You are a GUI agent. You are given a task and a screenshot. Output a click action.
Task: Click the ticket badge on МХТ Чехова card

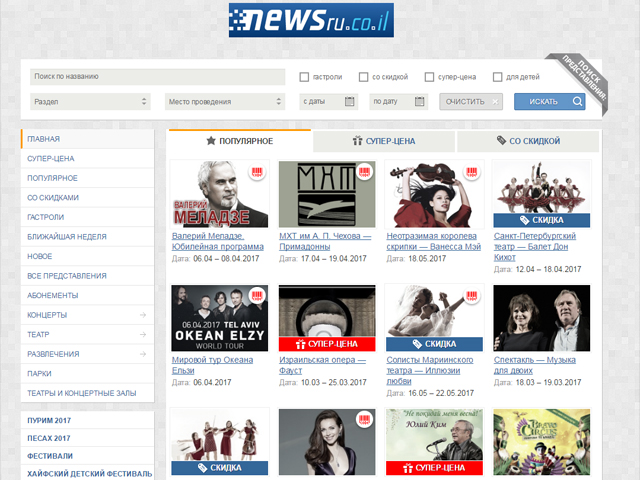pyautogui.click(x=364, y=172)
